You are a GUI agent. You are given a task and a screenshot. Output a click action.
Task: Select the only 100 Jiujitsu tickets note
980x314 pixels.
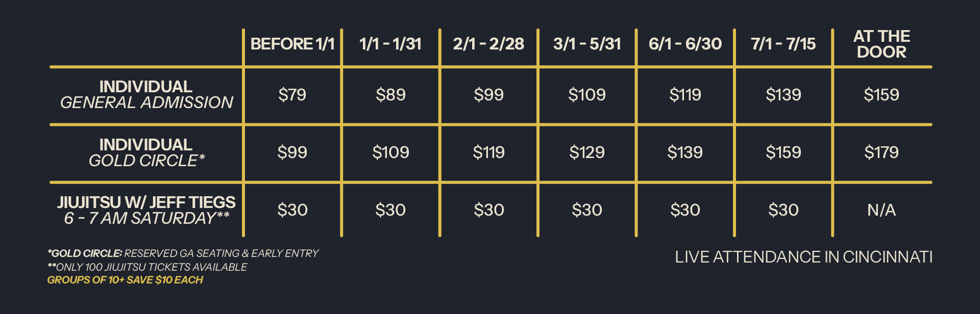pos(147,267)
